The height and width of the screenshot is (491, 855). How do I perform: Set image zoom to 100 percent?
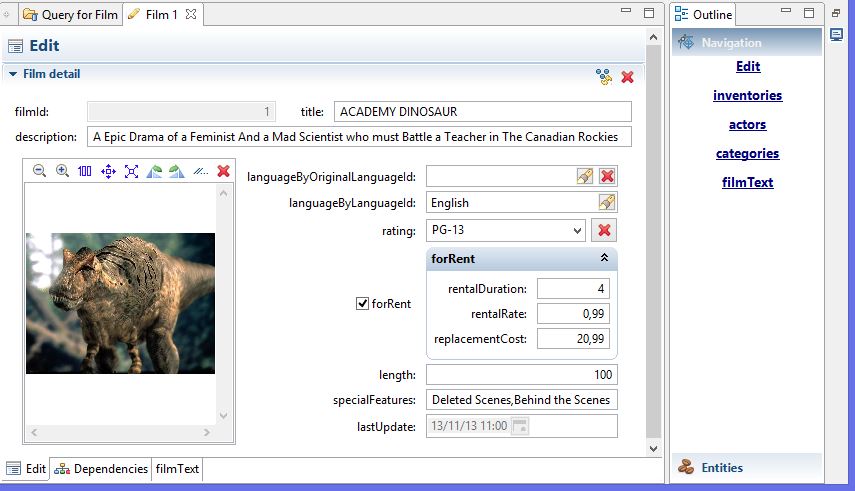85,171
